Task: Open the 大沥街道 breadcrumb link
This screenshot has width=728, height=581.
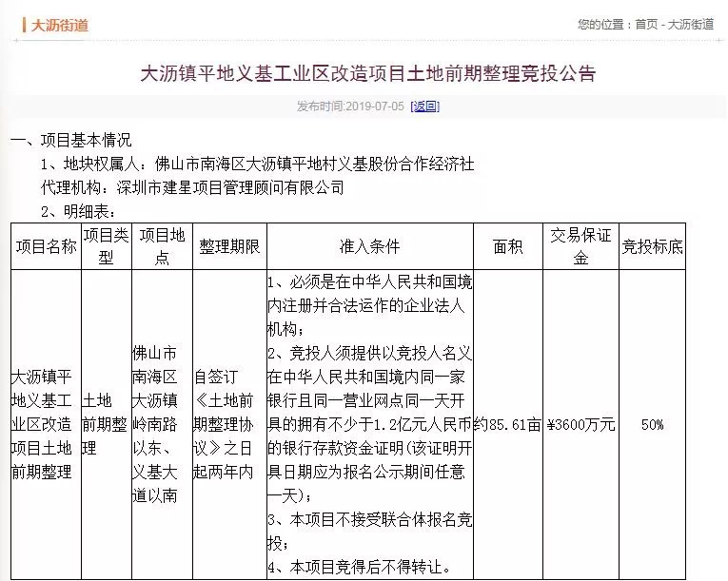Action: tap(692, 25)
